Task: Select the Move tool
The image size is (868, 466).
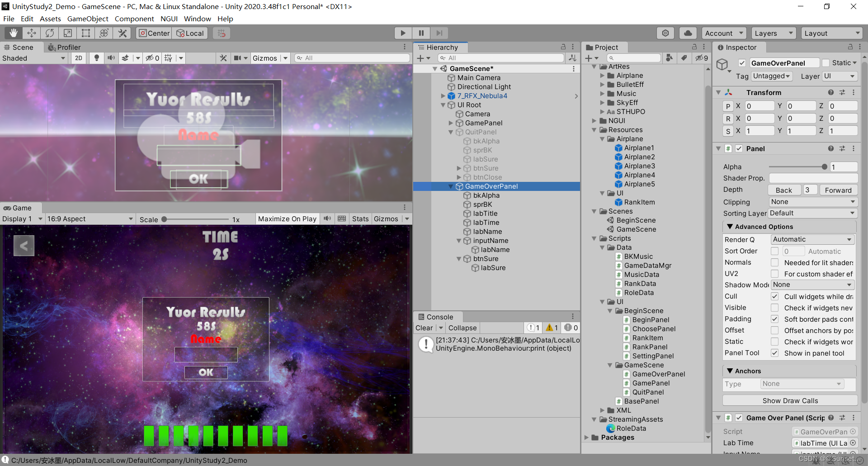Action: pyautogui.click(x=32, y=33)
